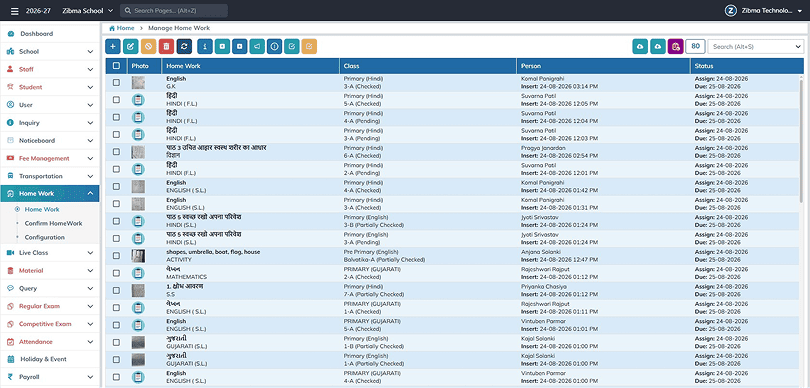
Task: Click the orange ban/block icon button
Action: tap(149, 46)
